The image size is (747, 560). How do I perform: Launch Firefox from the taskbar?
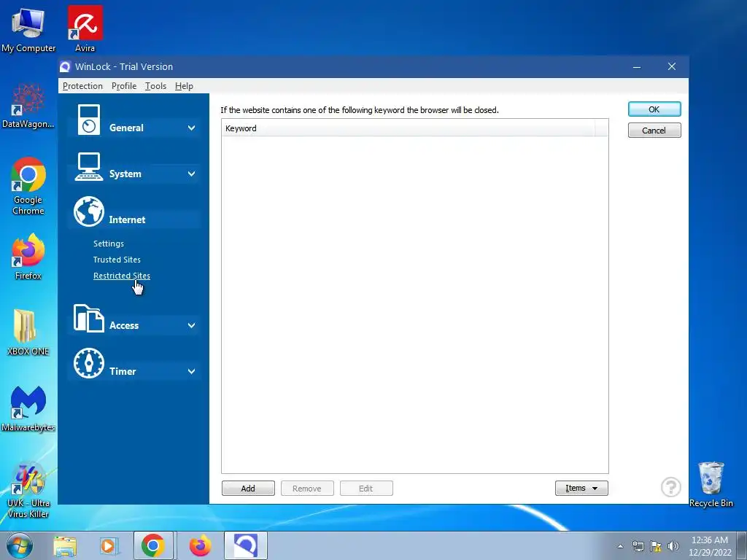pos(200,545)
